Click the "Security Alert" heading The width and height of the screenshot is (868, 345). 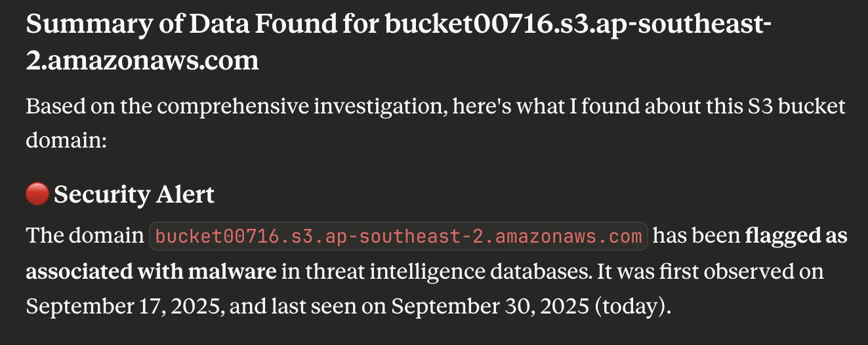[134, 195]
